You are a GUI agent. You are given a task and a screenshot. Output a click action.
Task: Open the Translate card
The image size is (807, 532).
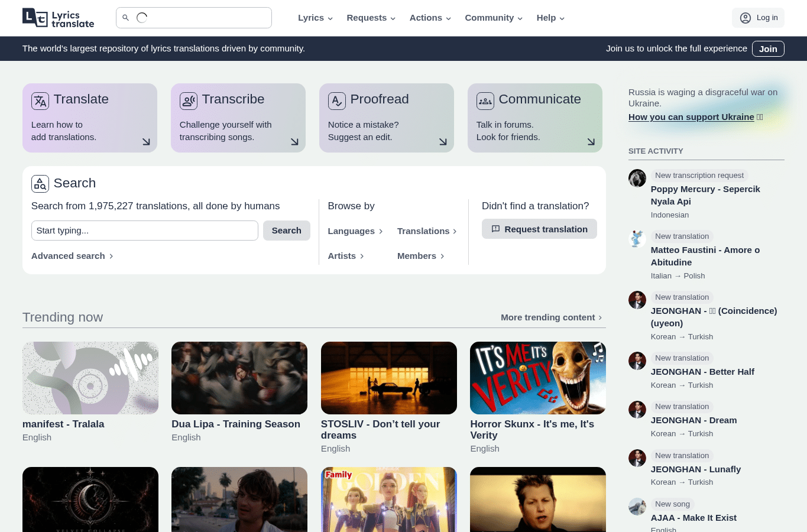coord(90,118)
